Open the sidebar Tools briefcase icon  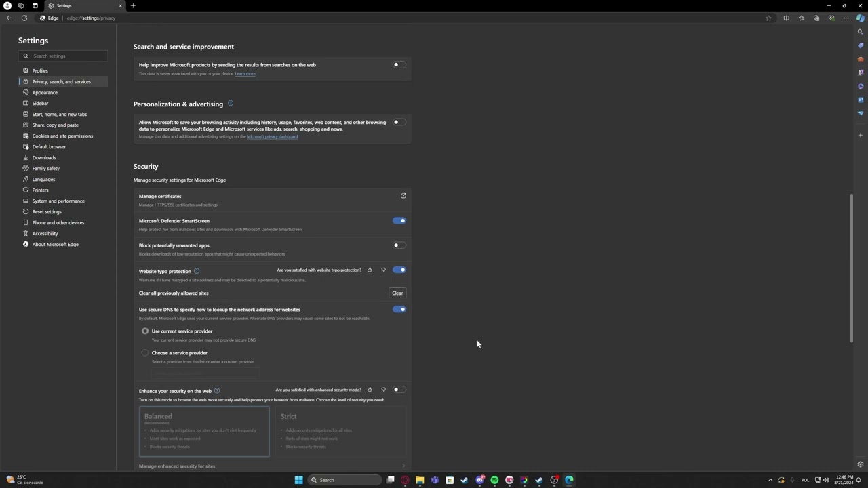point(861,59)
